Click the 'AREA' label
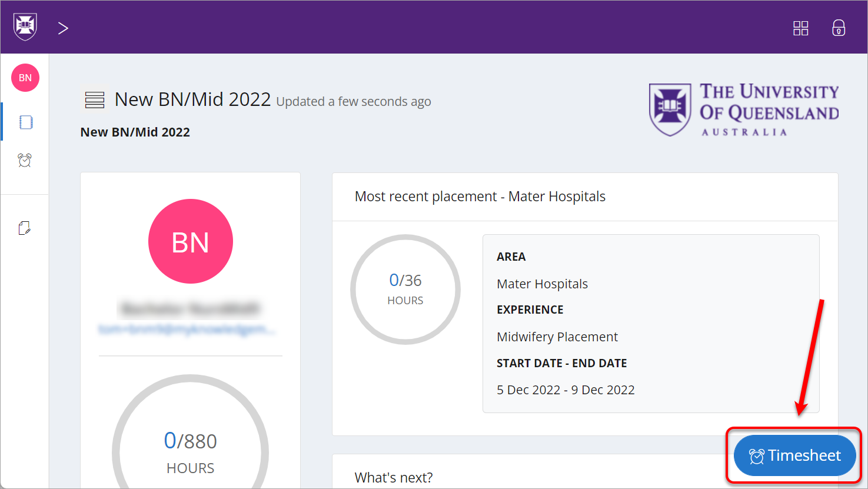Screen dimensions: 868x489 click(511, 257)
